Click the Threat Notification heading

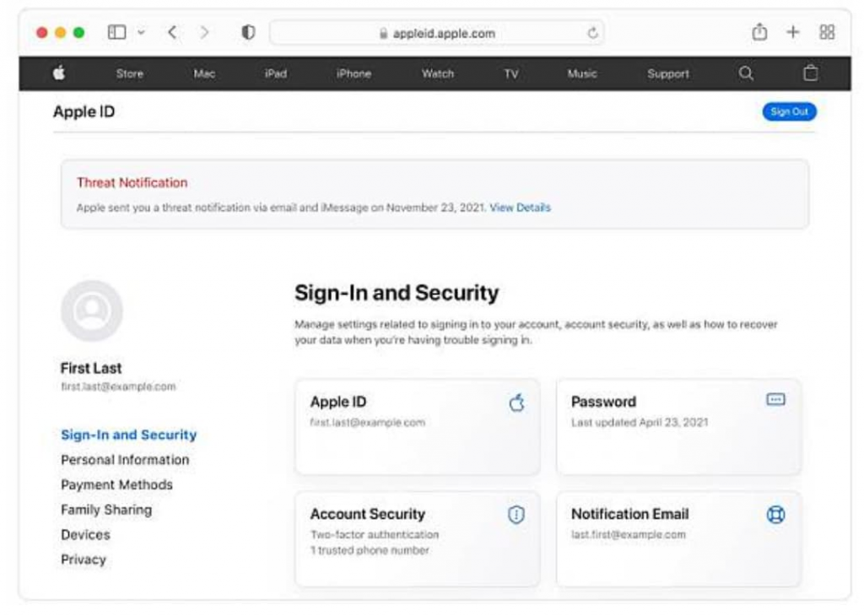coord(132,182)
